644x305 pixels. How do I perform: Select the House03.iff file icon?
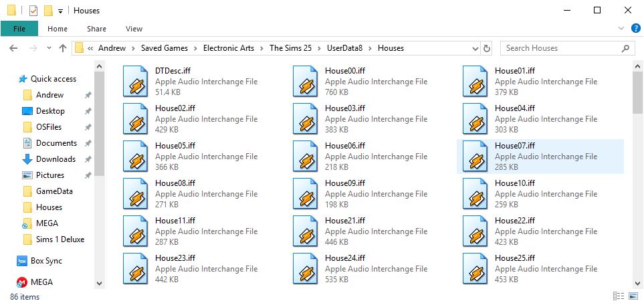305,119
